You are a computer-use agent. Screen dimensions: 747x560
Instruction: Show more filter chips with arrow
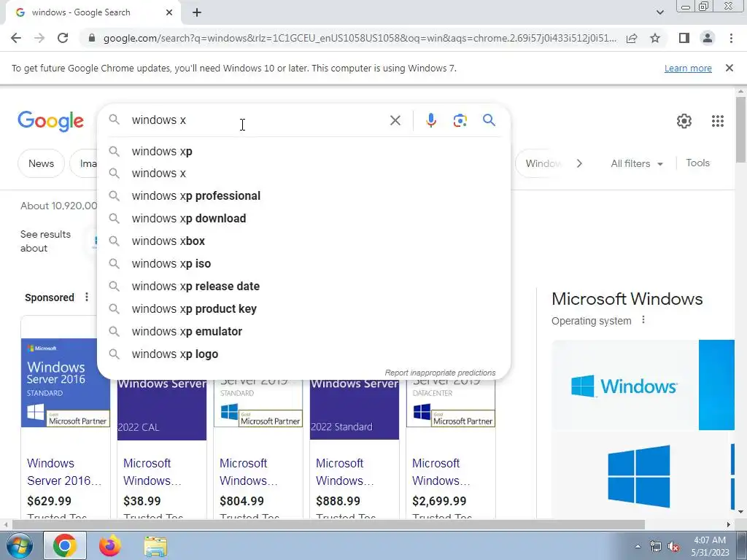pyautogui.click(x=579, y=163)
